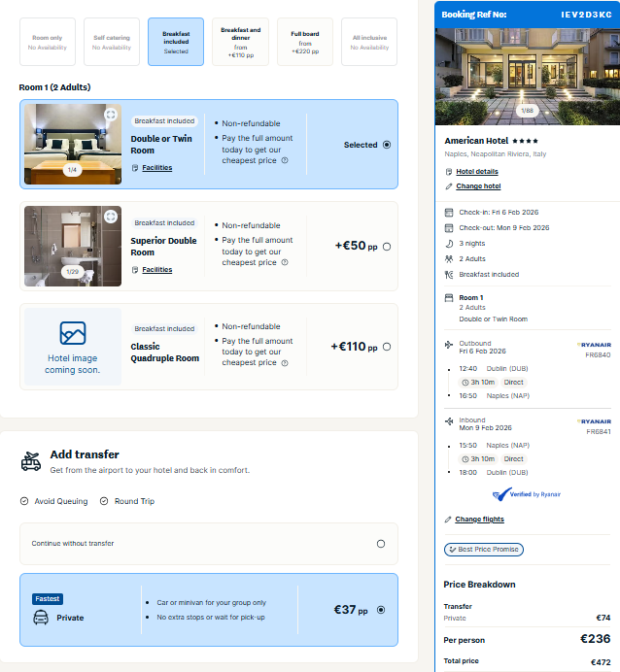The image size is (620, 672).
Task: Open info icon for the Classic Quadruple Room cheapest price
Action: pos(285,363)
